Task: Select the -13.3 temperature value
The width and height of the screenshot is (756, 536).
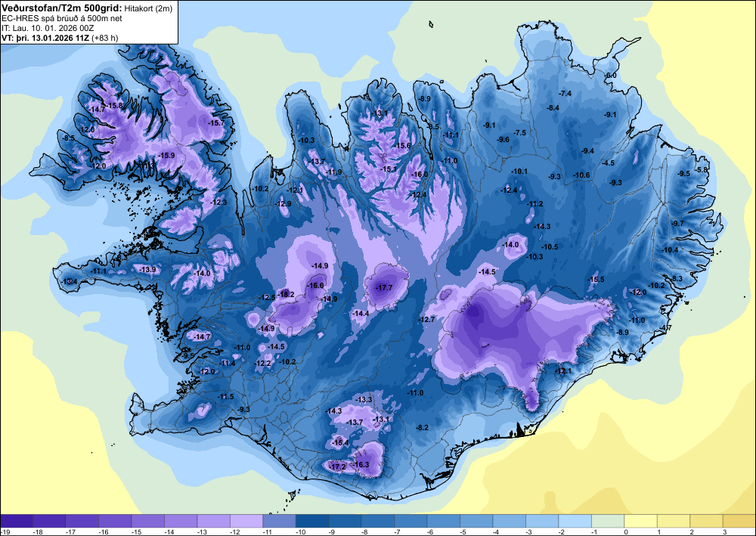Action: click(x=364, y=399)
